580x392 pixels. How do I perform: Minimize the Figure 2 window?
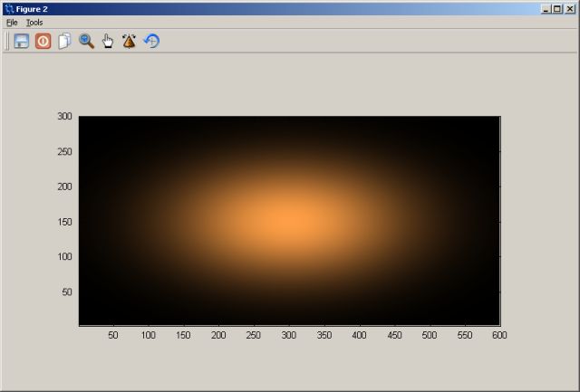pyautogui.click(x=546, y=9)
